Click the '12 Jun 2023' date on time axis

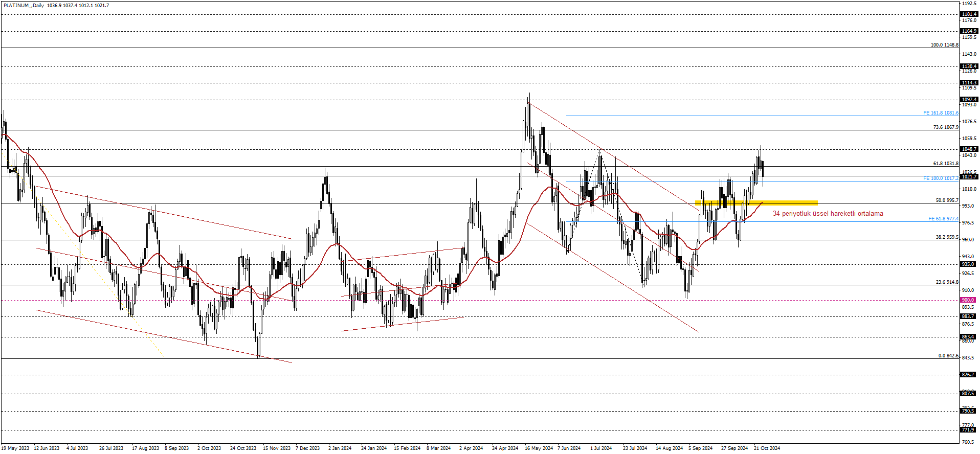tap(47, 448)
